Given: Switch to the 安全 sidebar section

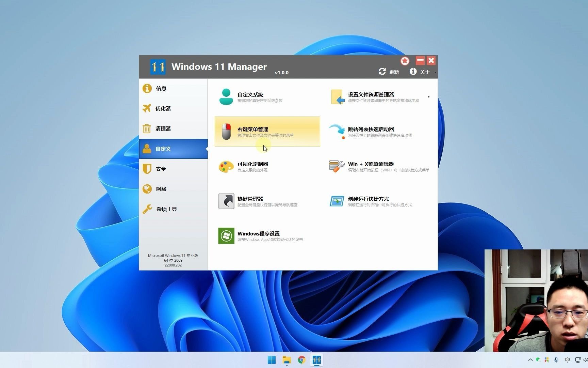Looking at the screenshot, I should point(173,169).
